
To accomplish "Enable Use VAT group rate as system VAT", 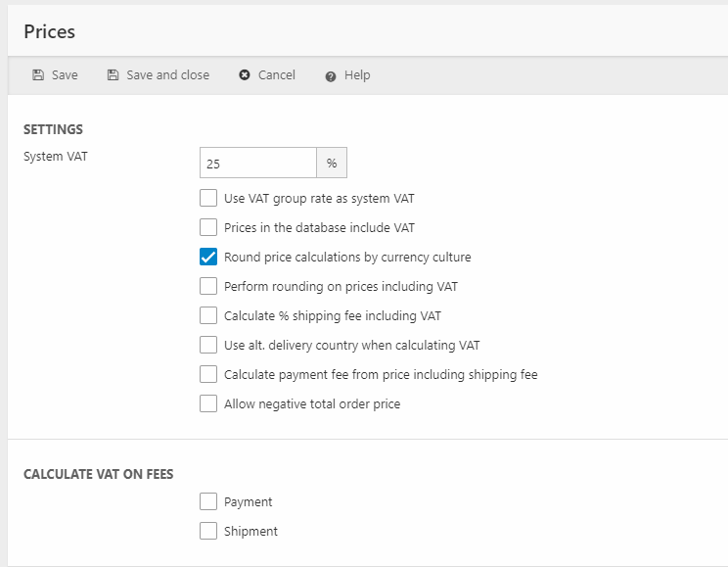I will [208, 199].
